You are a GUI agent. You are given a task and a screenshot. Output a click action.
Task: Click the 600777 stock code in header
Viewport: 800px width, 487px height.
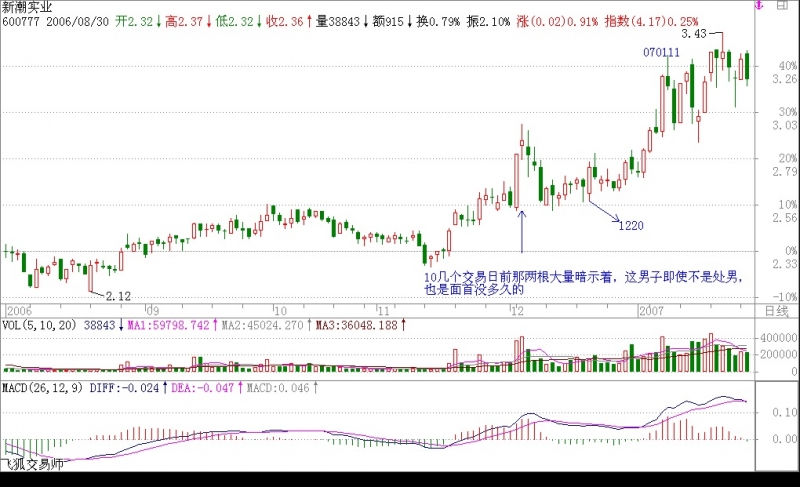click(x=22, y=20)
